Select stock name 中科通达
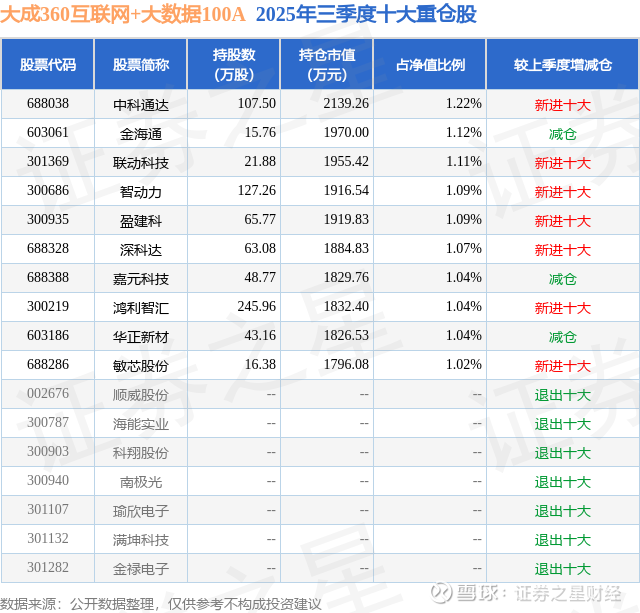 pos(141,105)
